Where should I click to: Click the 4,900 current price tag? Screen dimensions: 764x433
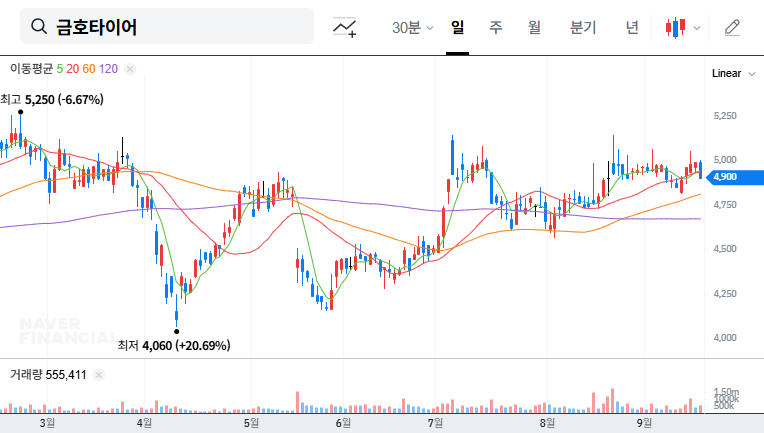[x=734, y=177]
